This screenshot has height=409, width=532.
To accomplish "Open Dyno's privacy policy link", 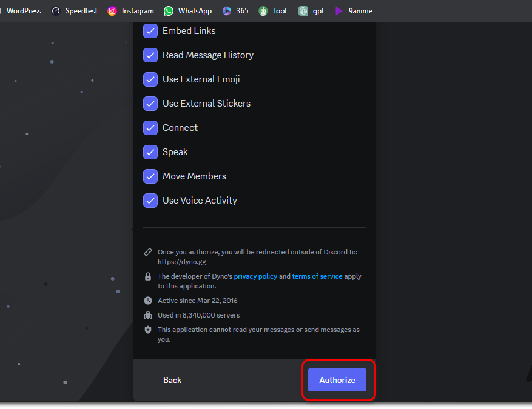I will coord(255,276).
